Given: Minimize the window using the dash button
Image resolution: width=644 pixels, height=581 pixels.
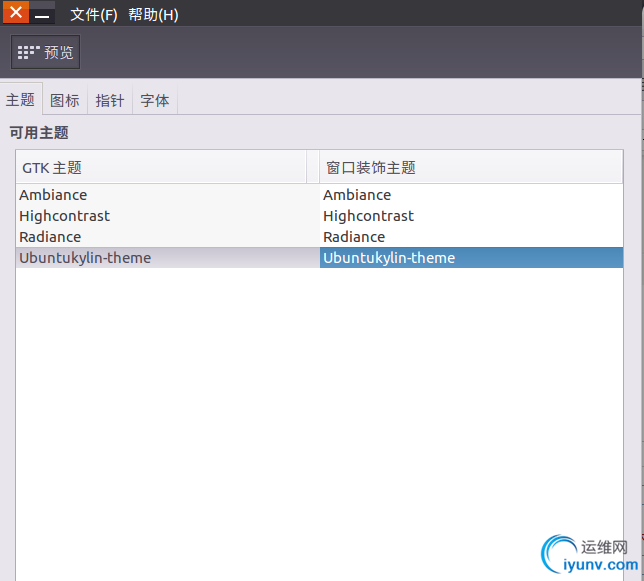Looking at the screenshot, I should [x=42, y=13].
